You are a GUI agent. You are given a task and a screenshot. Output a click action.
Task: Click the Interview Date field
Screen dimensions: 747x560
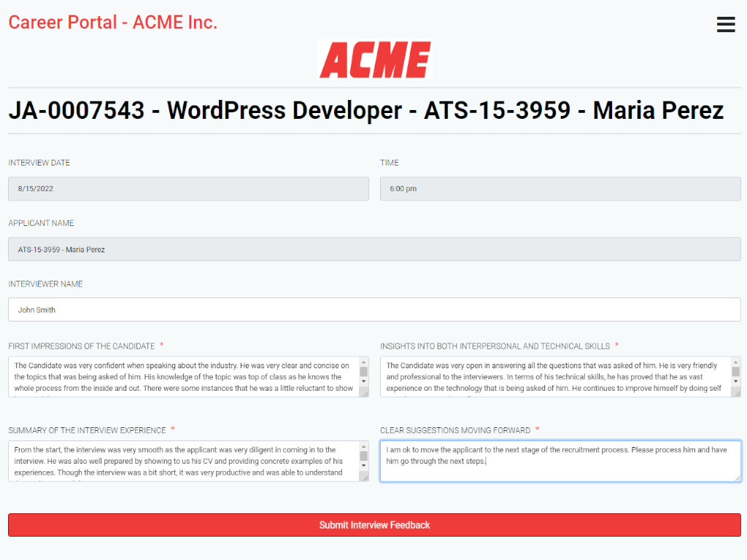click(188, 189)
